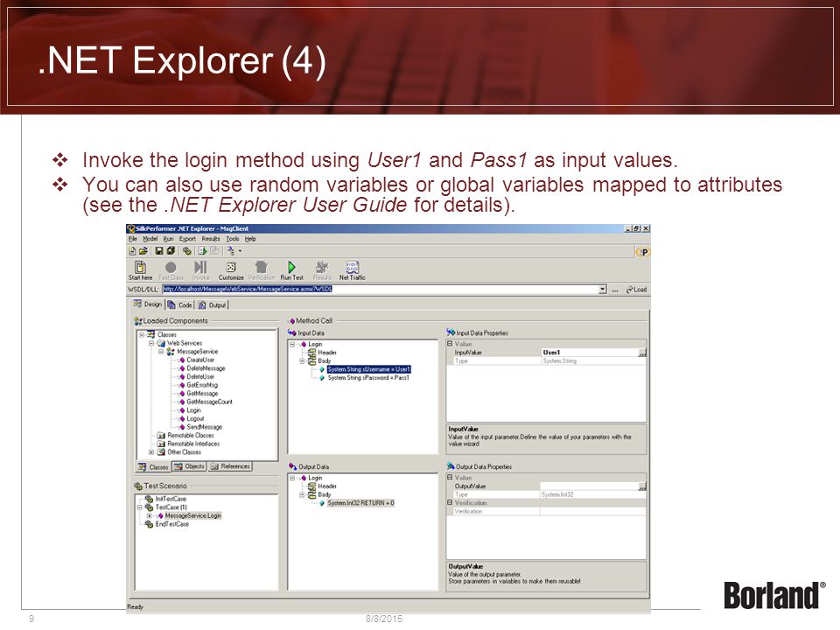Open the Help menu
840x630 pixels.
(x=250, y=239)
